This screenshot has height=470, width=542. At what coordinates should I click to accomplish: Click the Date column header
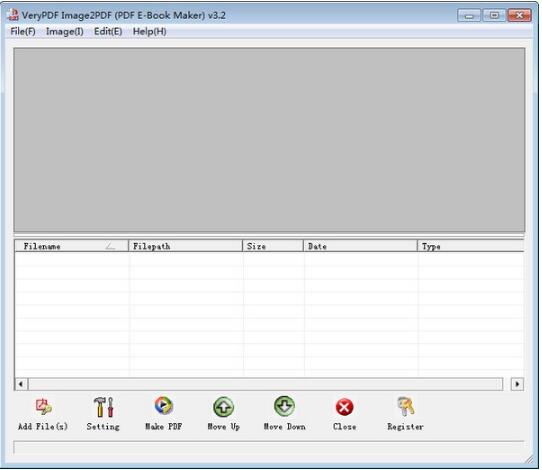point(360,246)
